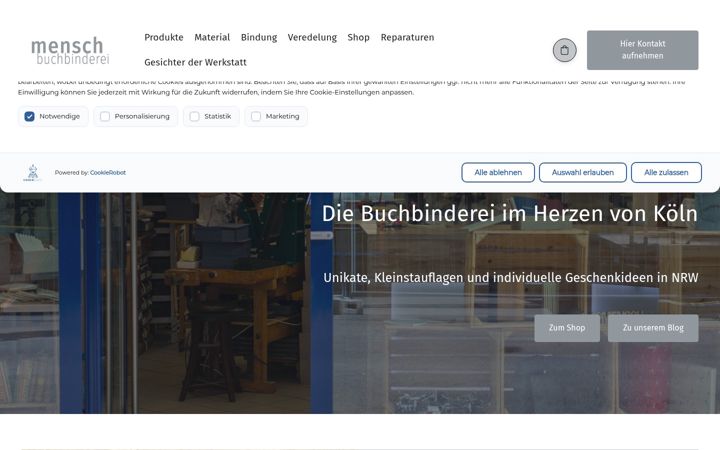Click the Zum Shop button

(x=567, y=328)
